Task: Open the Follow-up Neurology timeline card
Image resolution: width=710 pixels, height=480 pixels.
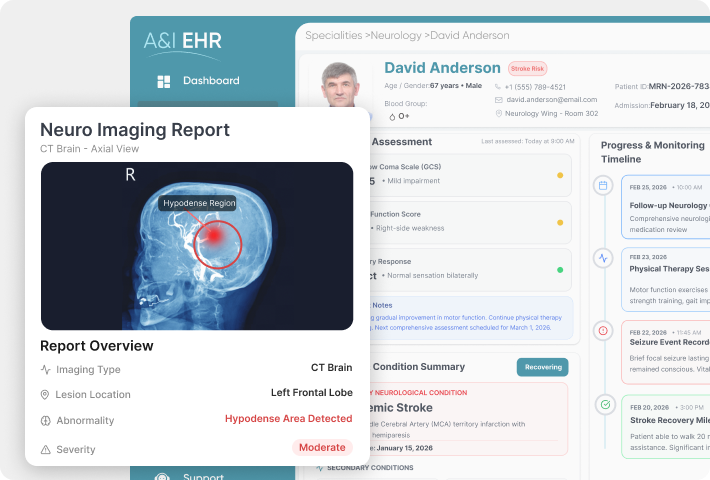Action: pyautogui.click(x=666, y=207)
